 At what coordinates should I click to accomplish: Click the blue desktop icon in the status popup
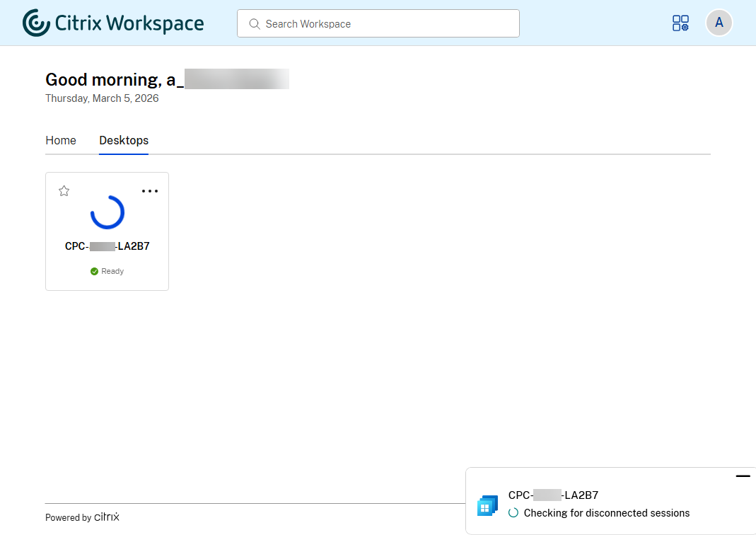tap(487, 505)
